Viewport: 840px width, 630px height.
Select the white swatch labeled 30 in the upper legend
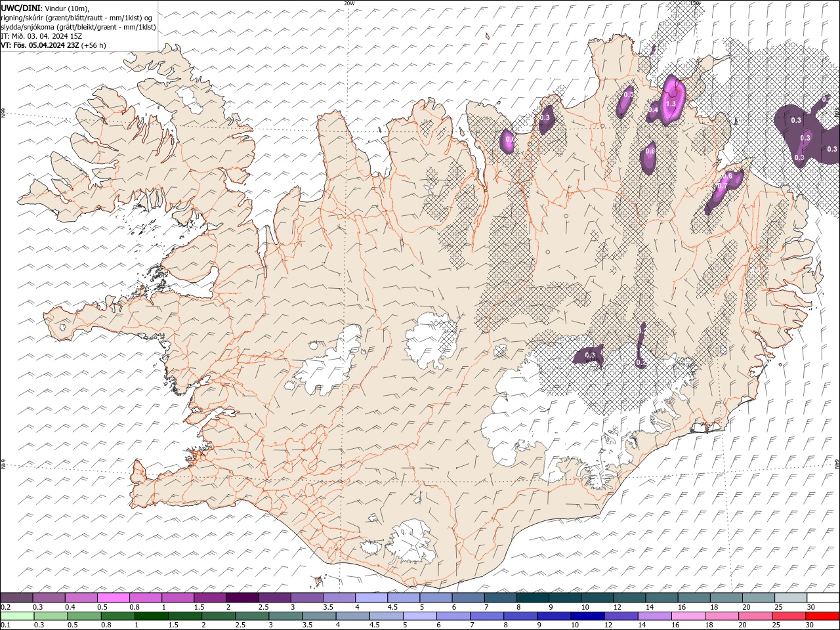[x=823, y=598]
